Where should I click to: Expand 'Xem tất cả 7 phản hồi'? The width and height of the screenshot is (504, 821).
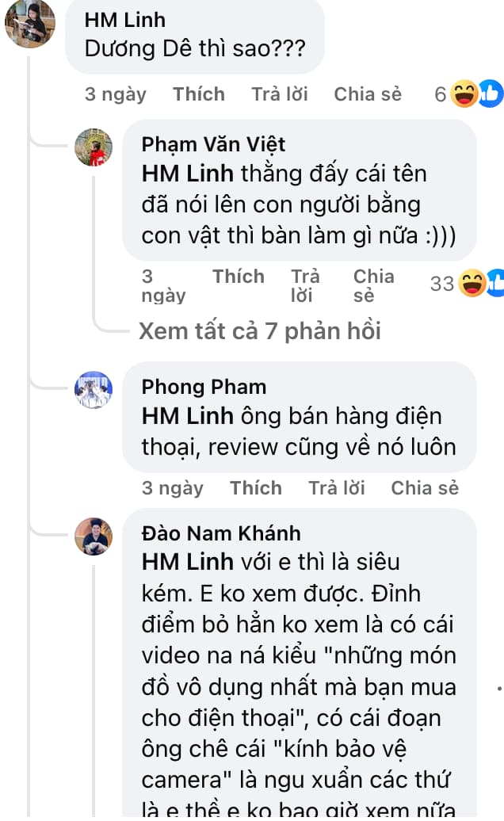260,331
